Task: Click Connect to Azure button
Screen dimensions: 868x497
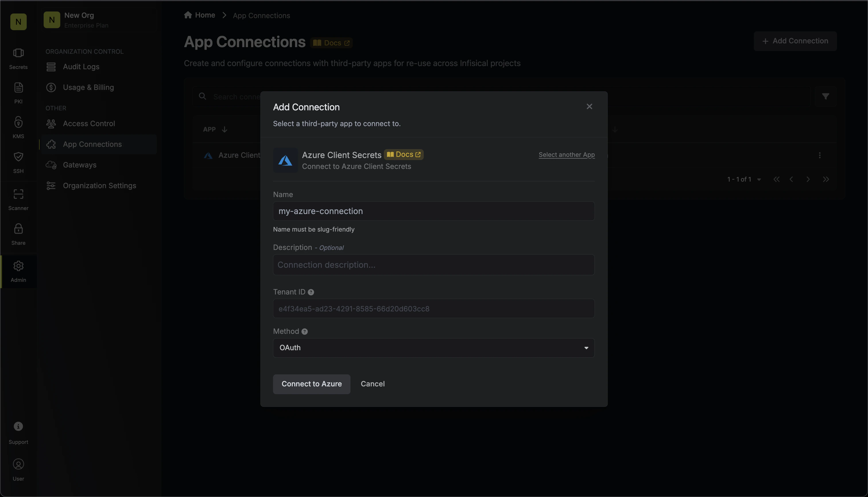Action: click(312, 384)
